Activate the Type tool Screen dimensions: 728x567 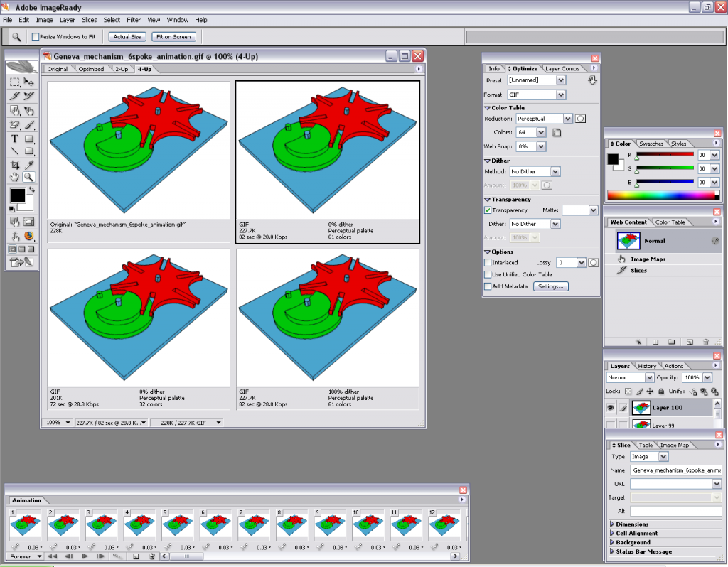click(15, 139)
